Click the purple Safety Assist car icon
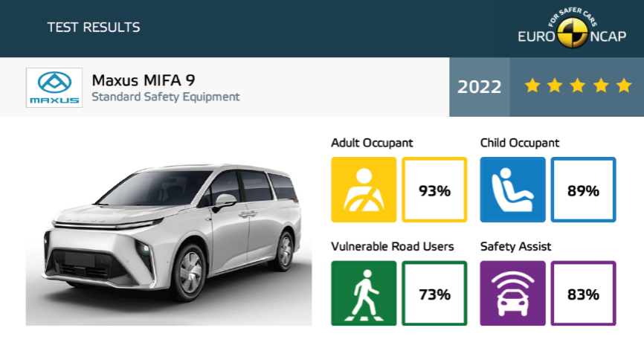 512,293
